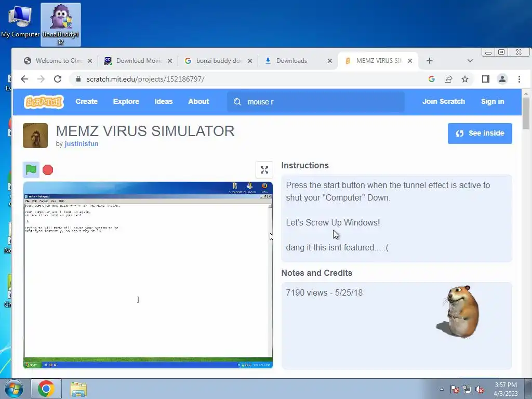Switch to bonzi buddy Google tab

[x=218, y=61]
